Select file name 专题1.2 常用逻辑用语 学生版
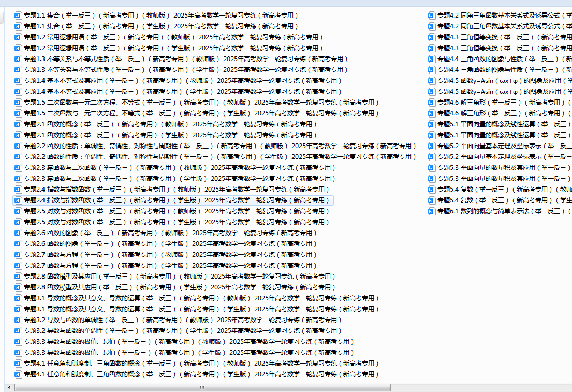Image resolution: width=572 pixels, height=392 pixels. coord(173,48)
